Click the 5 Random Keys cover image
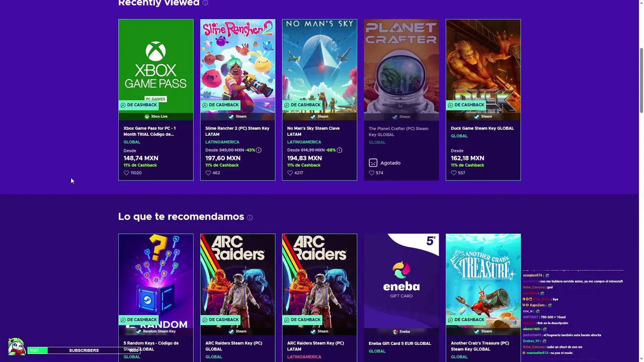The height and width of the screenshot is (362, 644). [x=155, y=277]
